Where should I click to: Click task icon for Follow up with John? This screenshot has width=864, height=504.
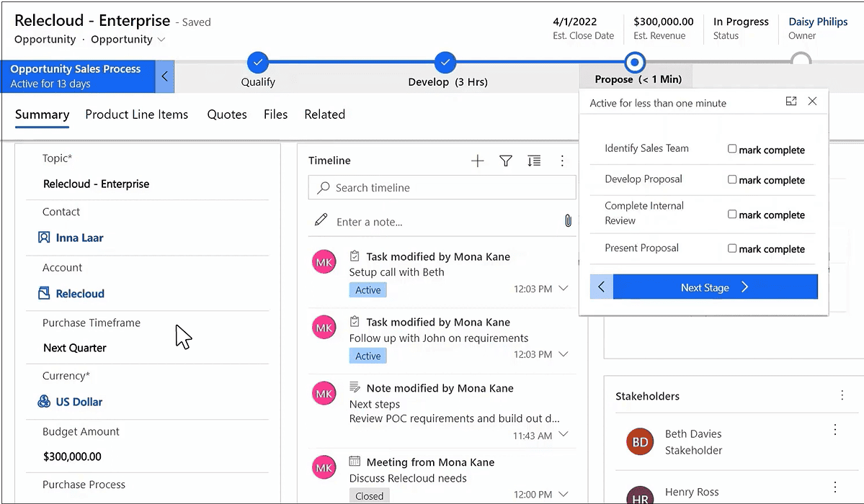(355, 322)
